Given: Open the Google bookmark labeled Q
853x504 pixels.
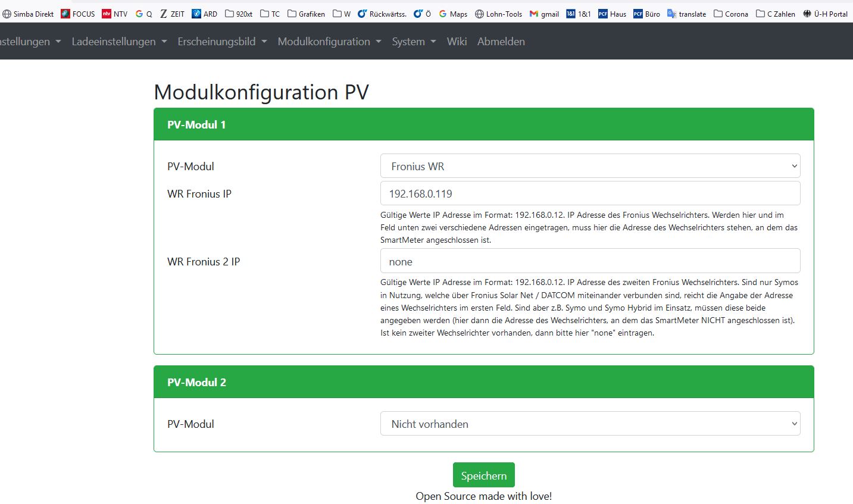Looking at the screenshot, I should [x=144, y=14].
